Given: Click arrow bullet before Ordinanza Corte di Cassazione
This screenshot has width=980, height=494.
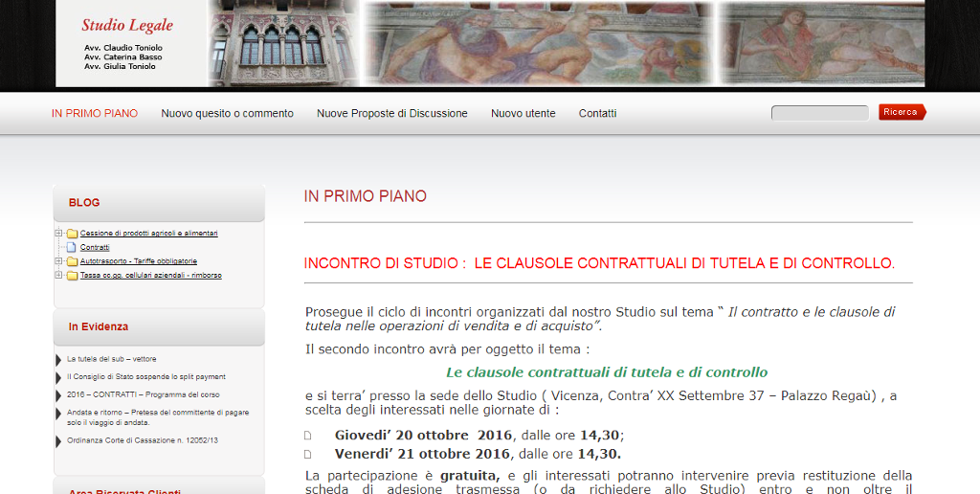Looking at the screenshot, I should (x=58, y=441).
